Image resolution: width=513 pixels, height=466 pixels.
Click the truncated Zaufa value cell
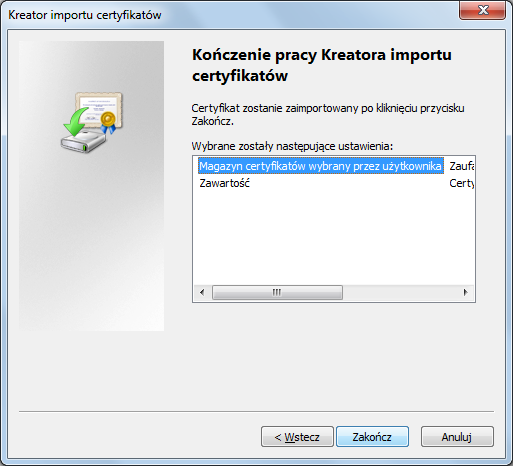tap(462, 166)
